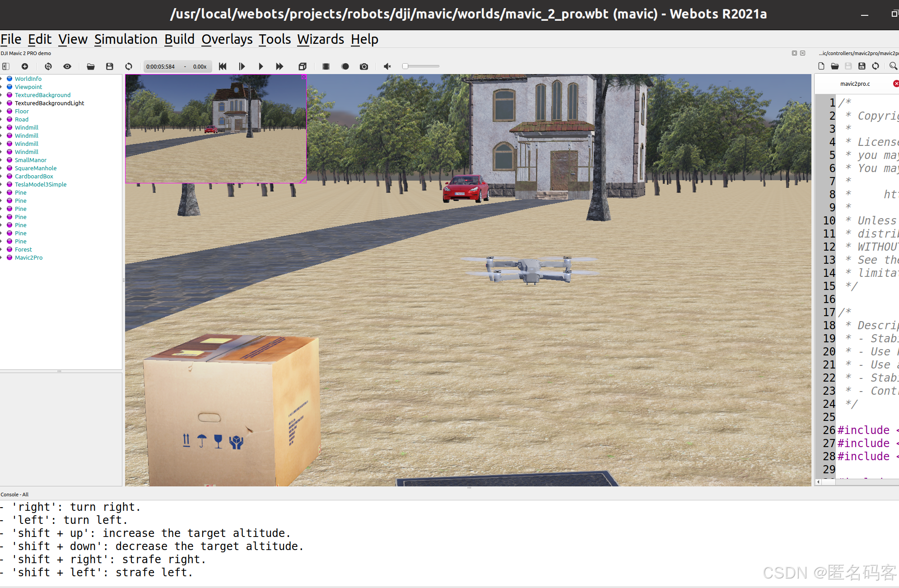Run simulation in real-time
This screenshot has height=588, width=899.
click(261, 66)
